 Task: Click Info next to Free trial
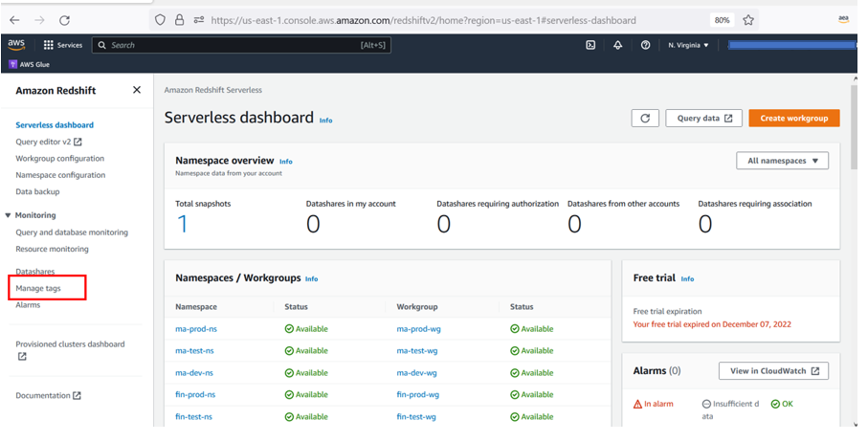(x=687, y=278)
